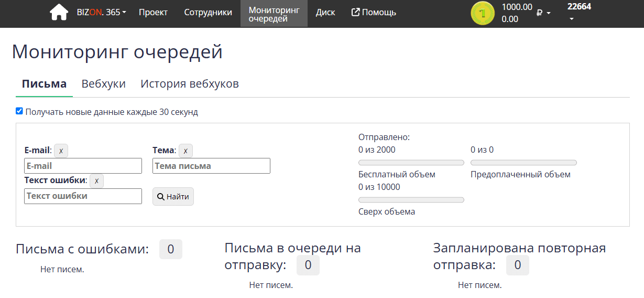
Task: Click the gold coin balance icon
Action: coord(482,13)
